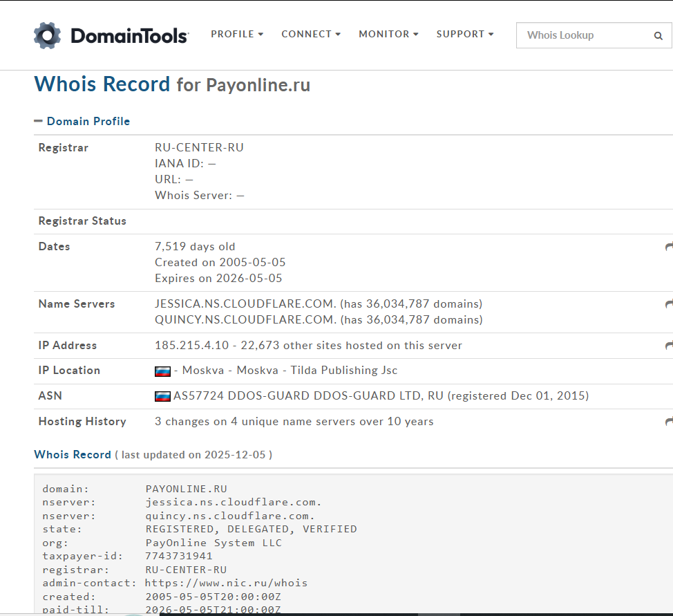Click the 185.215.4.10 IP address text
The height and width of the screenshot is (616, 673).
click(x=189, y=346)
